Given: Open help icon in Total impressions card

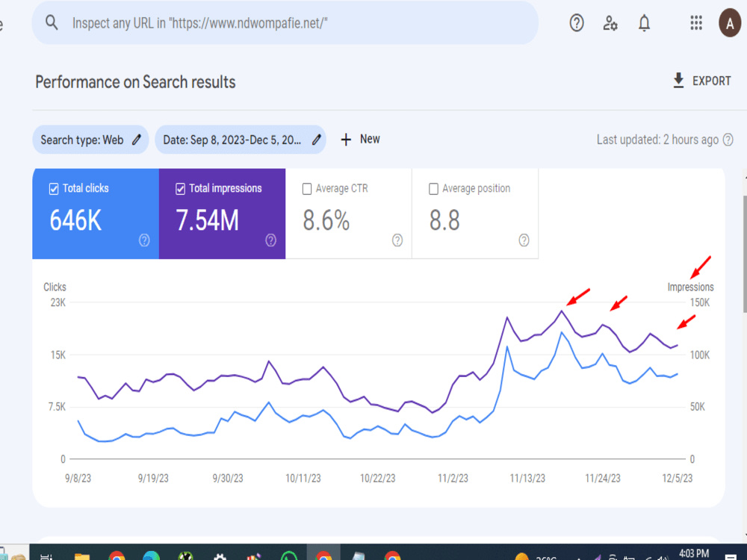Looking at the screenshot, I should (270, 240).
